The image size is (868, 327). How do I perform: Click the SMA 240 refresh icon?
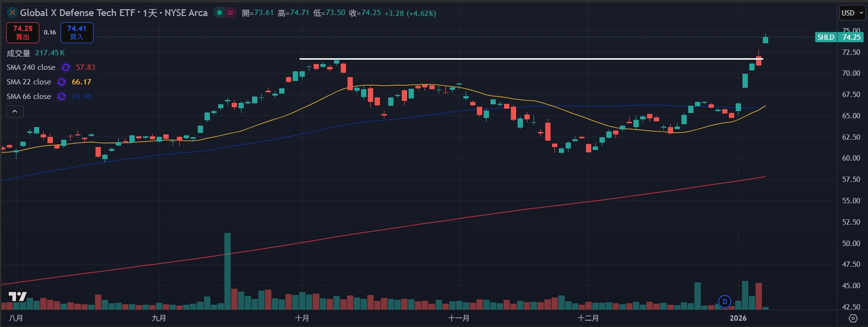pyautogui.click(x=66, y=67)
